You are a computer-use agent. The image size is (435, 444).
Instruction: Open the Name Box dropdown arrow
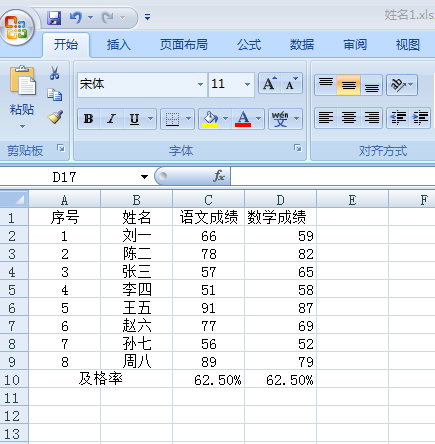pos(144,177)
